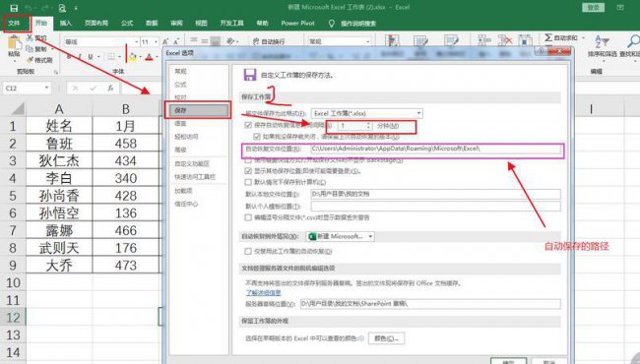Click the Fill Color paint bucket

pyautogui.click(x=133, y=57)
